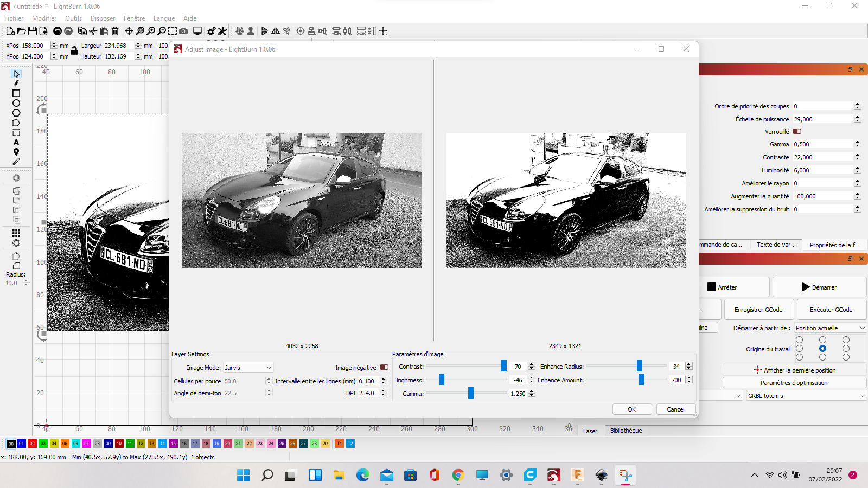Open the Preview monitor icon

(197, 31)
